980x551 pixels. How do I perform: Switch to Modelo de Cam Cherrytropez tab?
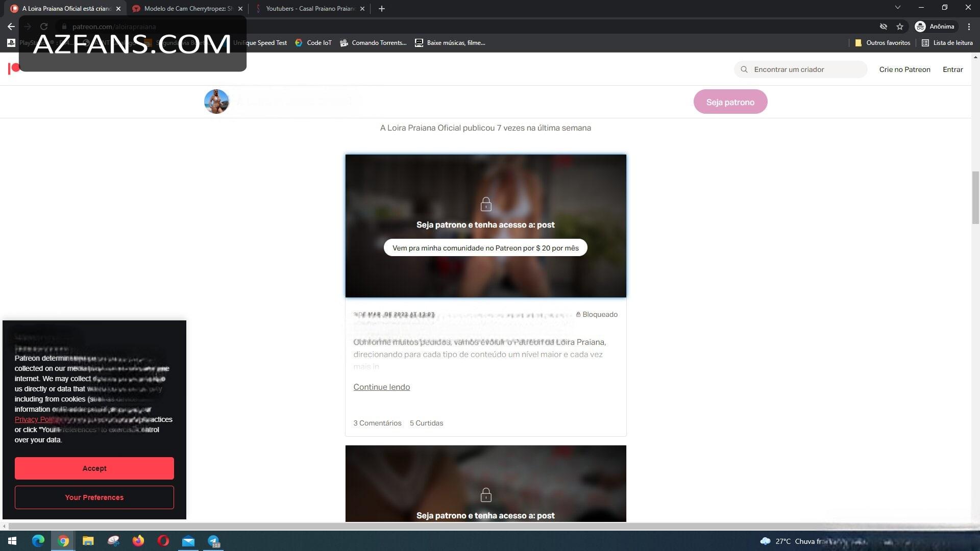point(187,9)
